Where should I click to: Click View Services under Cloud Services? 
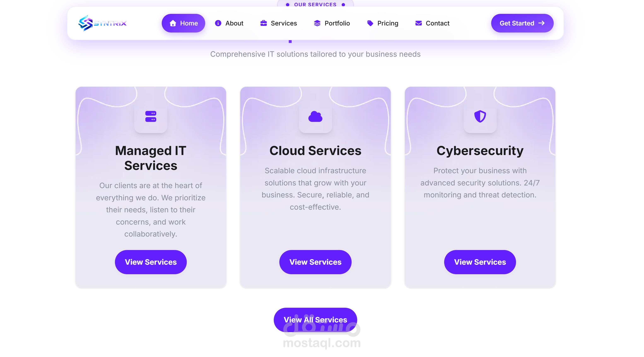(315, 262)
